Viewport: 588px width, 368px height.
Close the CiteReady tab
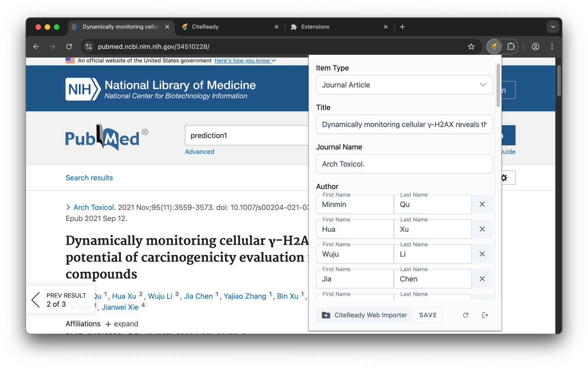tap(276, 27)
